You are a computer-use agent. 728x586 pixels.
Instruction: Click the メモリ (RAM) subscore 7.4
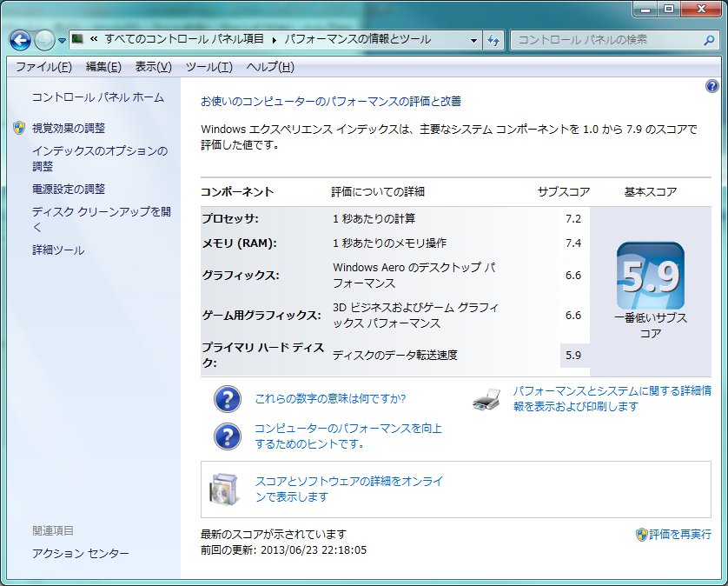click(572, 243)
